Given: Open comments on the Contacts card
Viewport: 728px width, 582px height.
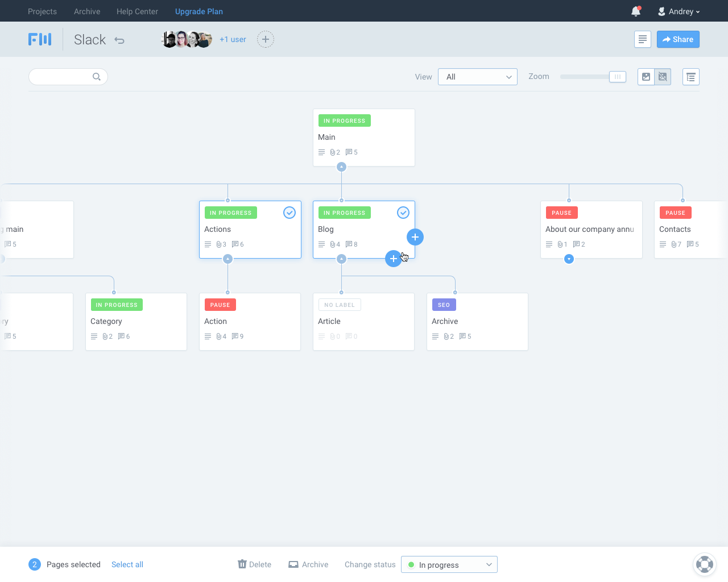Looking at the screenshot, I should (x=693, y=244).
